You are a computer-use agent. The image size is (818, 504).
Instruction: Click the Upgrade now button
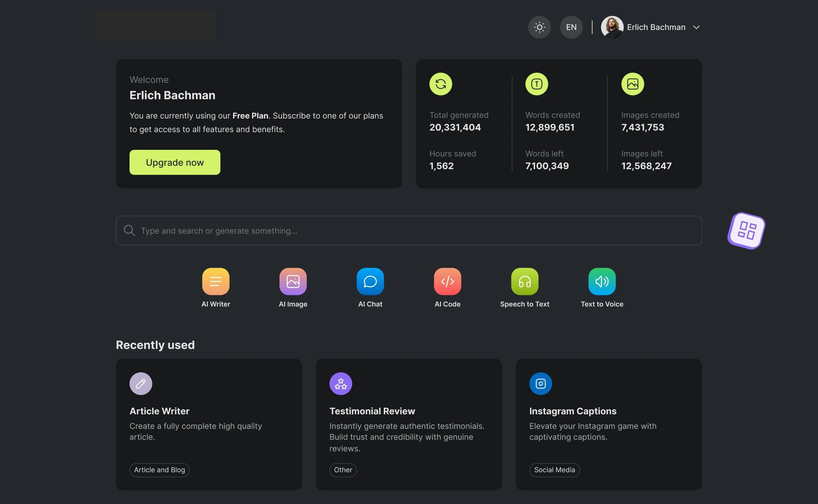click(x=175, y=162)
